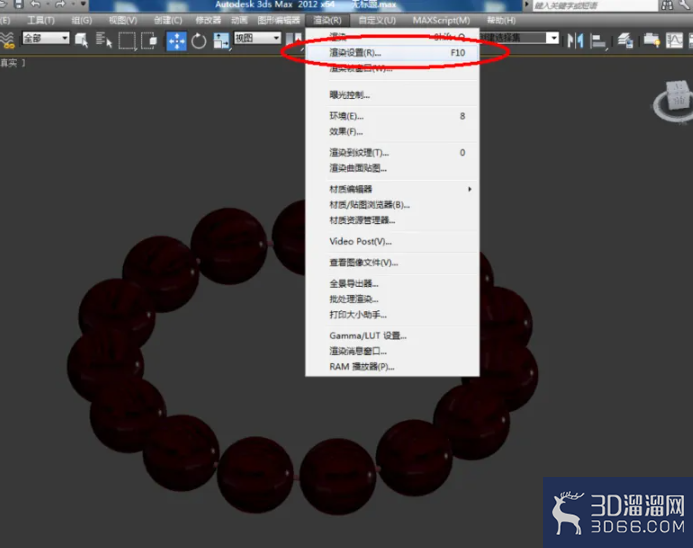Viewport: 693px width, 548px height.
Task: Open the Layer Manager icon
Action: tap(625, 41)
